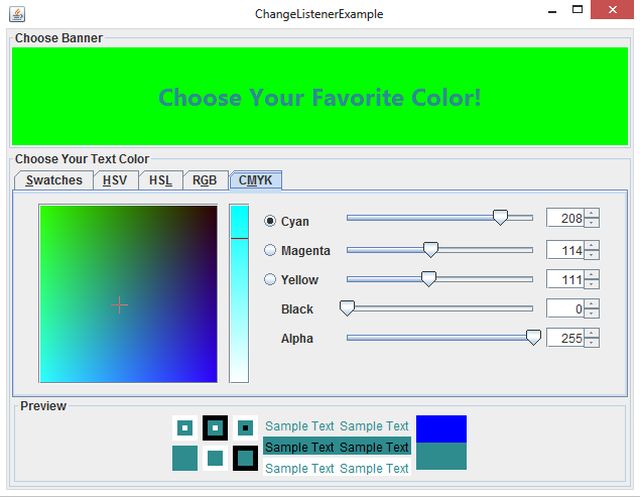640x497 pixels.
Task: Click the Choose Your Favorite Color banner text
Action: [x=320, y=98]
